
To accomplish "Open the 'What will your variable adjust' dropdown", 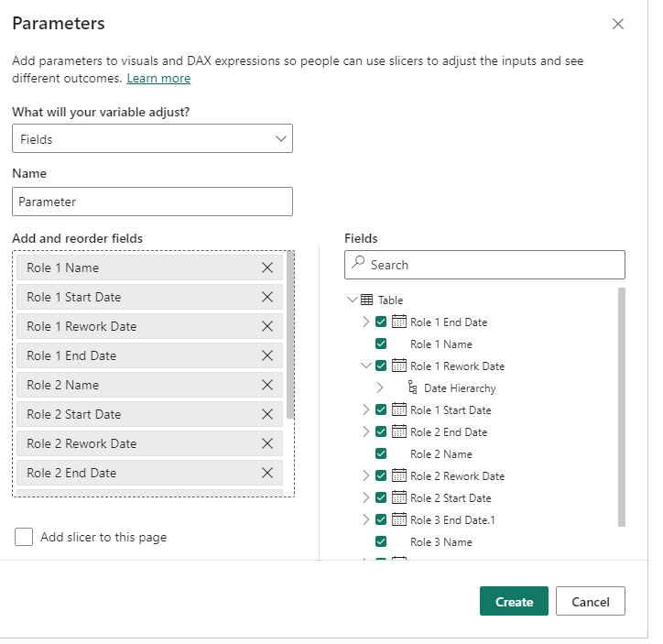I will (152, 138).
